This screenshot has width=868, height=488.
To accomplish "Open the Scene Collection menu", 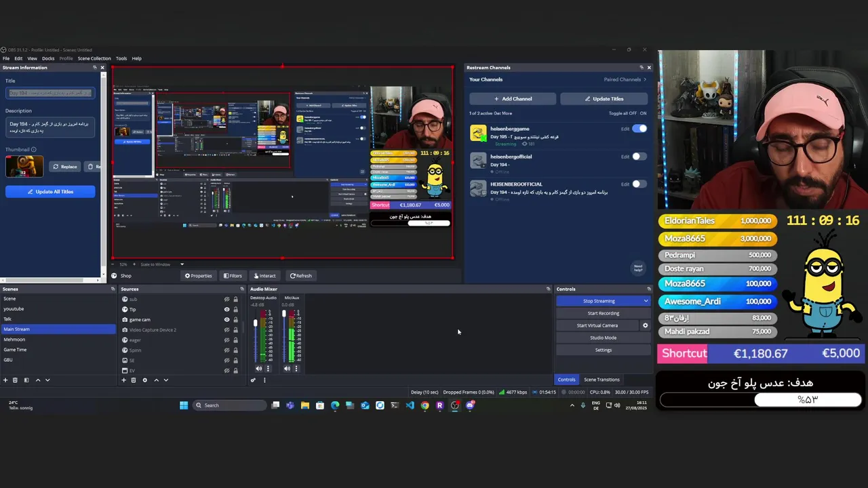I will [x=94, y=58].
